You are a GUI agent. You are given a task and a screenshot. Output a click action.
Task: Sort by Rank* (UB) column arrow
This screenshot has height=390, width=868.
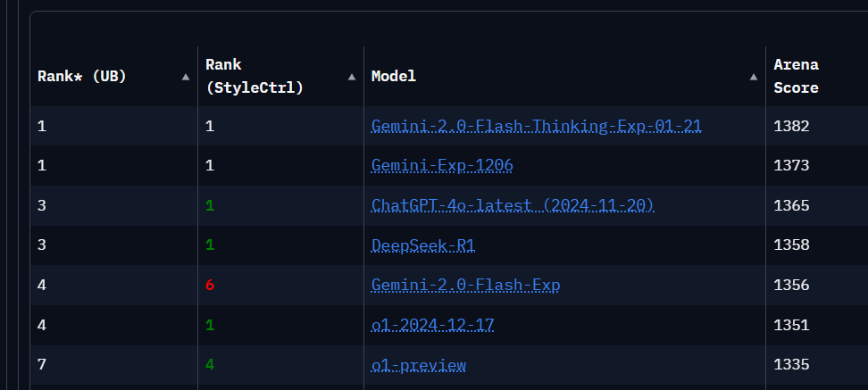pyautogui.click(x=186, y=77)
